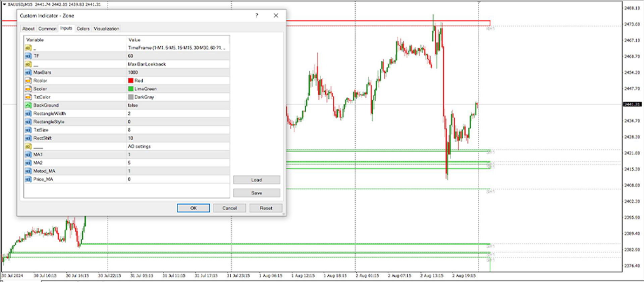Click the TimeFrame separator string icon
Screen dimensions: 644x282
point(28,48)
